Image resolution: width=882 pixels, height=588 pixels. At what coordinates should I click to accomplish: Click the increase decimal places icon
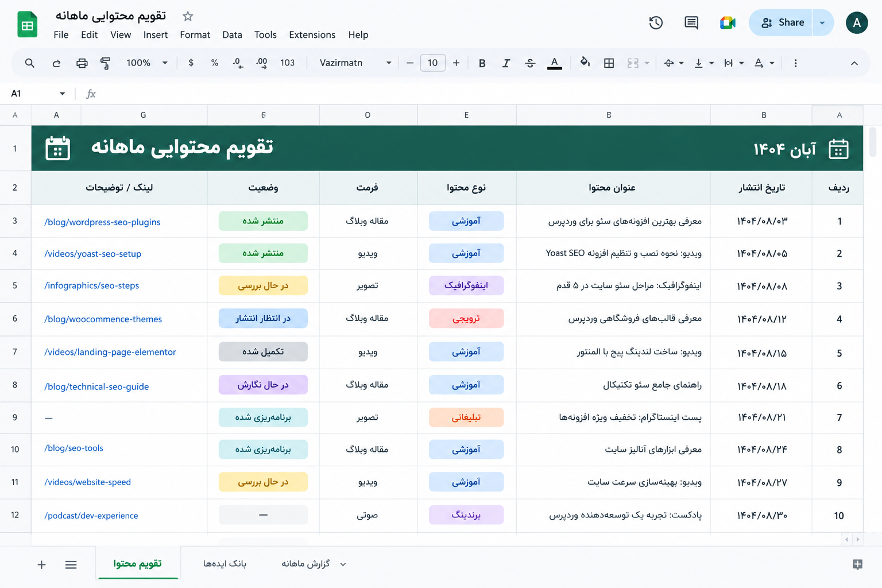click(262, 63)
